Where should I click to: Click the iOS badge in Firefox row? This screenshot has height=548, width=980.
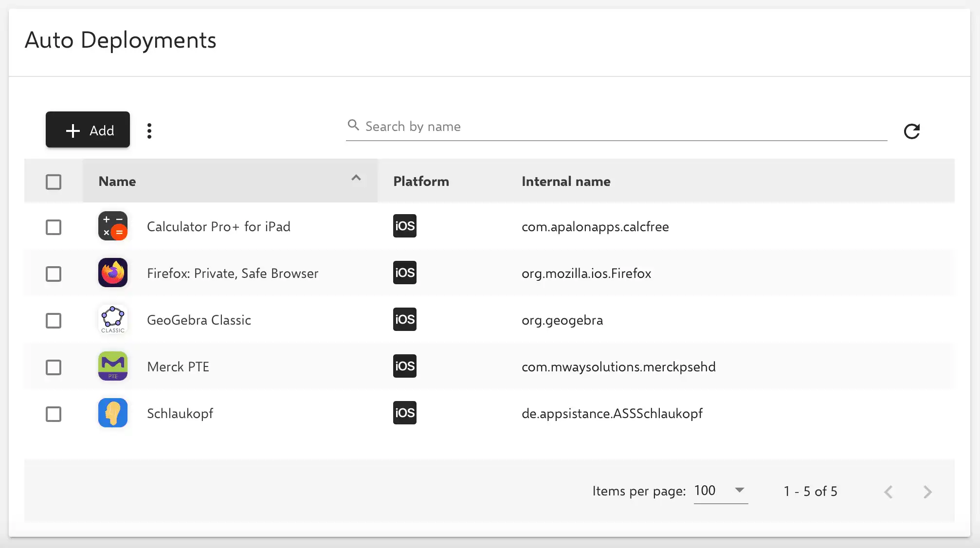(405, 273)
